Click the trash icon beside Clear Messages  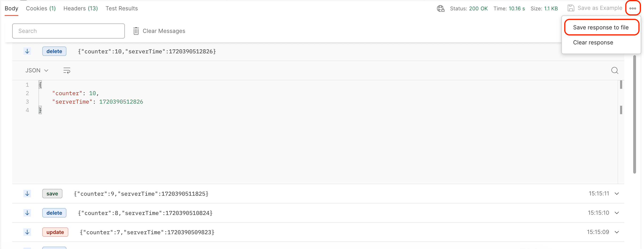pyautogui.click(x=136, y=31)
